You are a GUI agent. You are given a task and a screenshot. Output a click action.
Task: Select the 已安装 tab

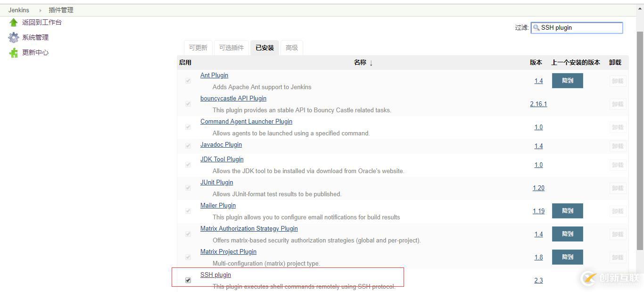(x=264, y=48)
